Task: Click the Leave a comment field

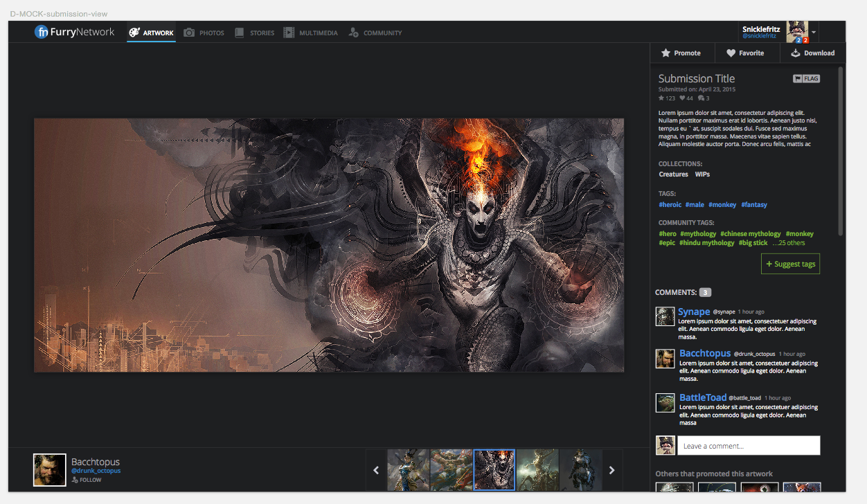Action: click(748, 446)
